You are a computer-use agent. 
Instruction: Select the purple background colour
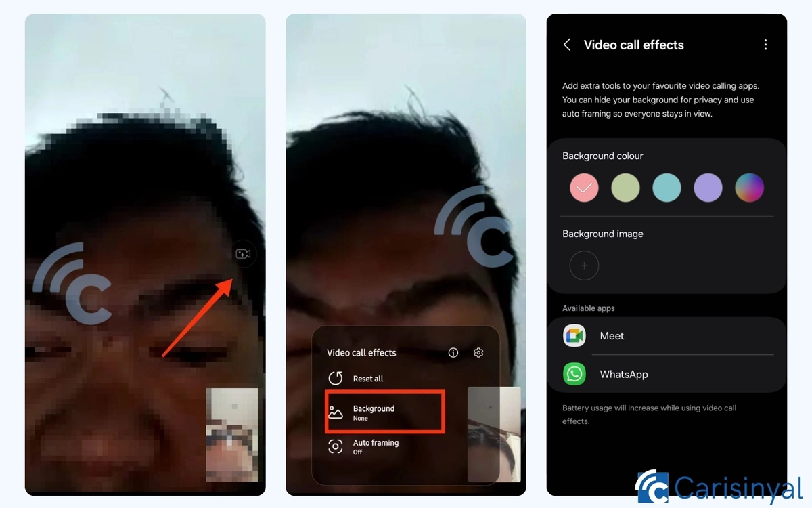(x=708, y=188)
